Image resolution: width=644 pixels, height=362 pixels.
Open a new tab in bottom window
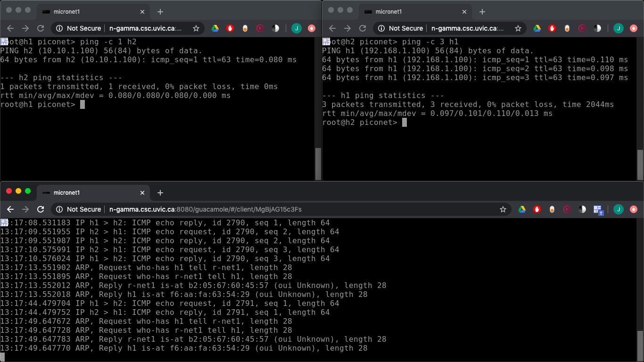pos(160,193)
